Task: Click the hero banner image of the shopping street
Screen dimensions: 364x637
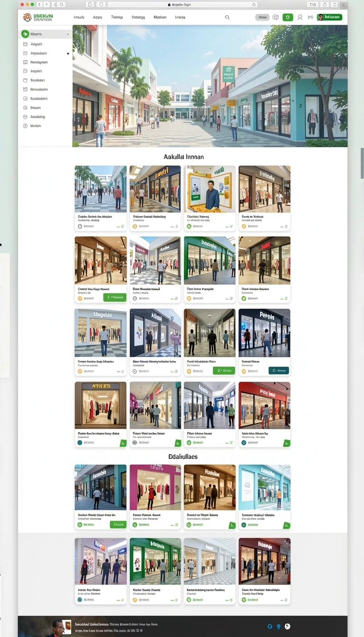Action: click(x=210, y=86)
